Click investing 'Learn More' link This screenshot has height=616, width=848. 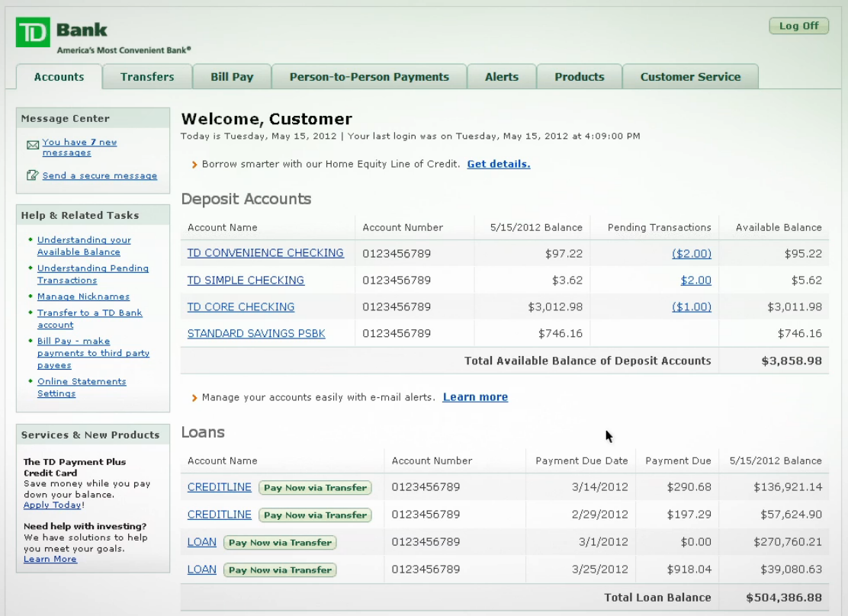[x=50, y=559]
